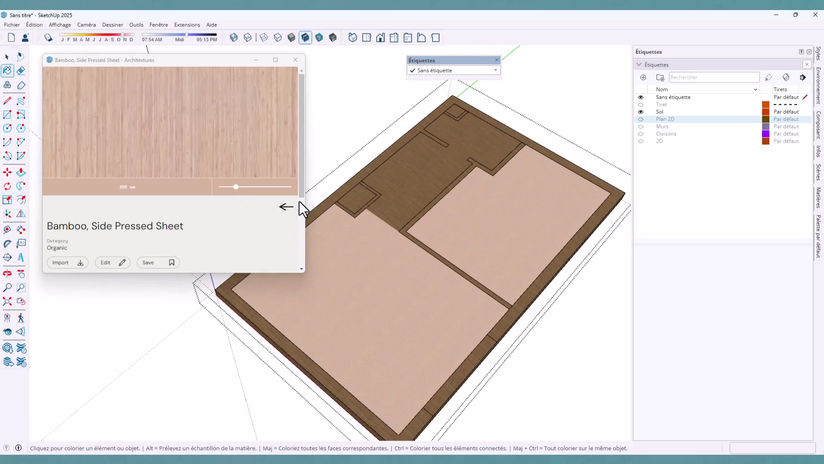Open the Scènes side tab
This screenshot has width=824, height=464.
[x=818, y=172]
